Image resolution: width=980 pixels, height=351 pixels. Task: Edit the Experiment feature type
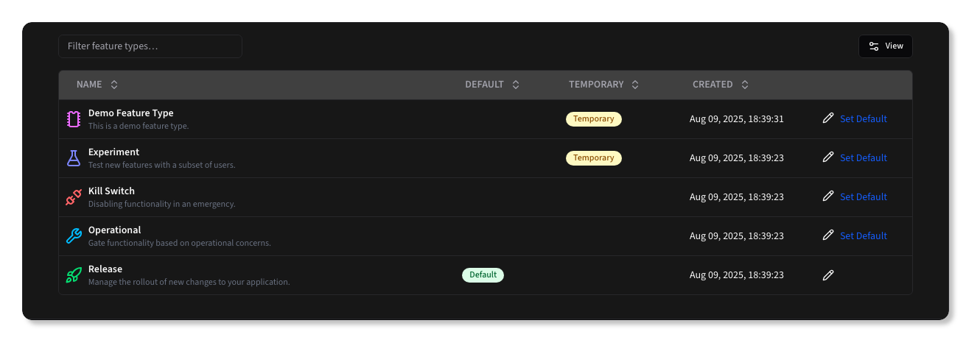coord(828,157)
